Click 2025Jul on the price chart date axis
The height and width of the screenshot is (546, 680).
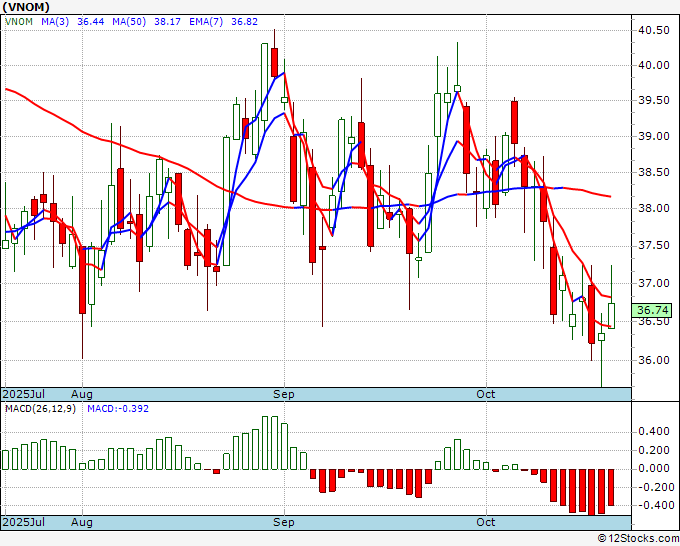24,394
